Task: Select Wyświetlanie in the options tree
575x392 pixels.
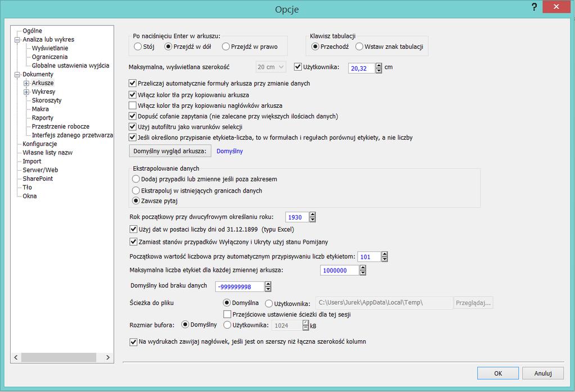Action: tap(50, 48)
